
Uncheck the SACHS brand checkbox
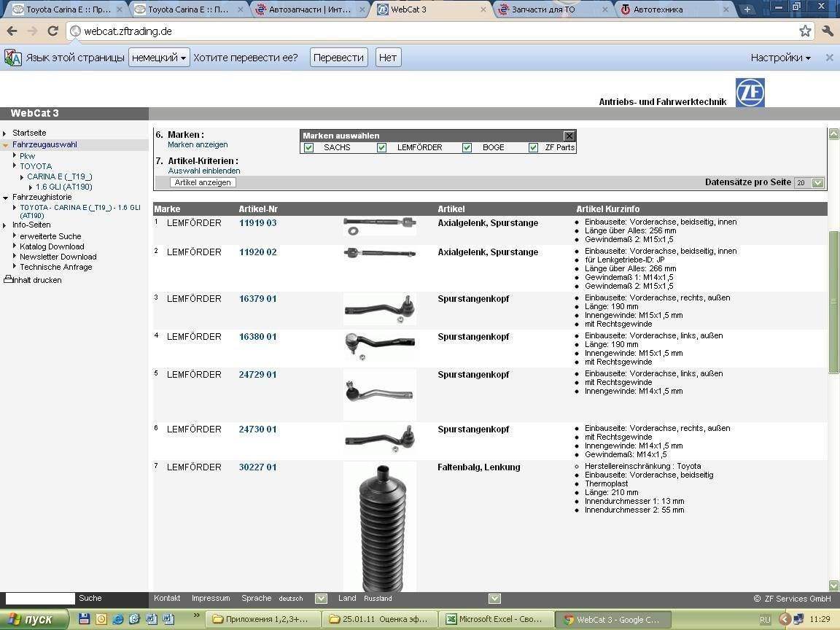[x=308, y=147]
